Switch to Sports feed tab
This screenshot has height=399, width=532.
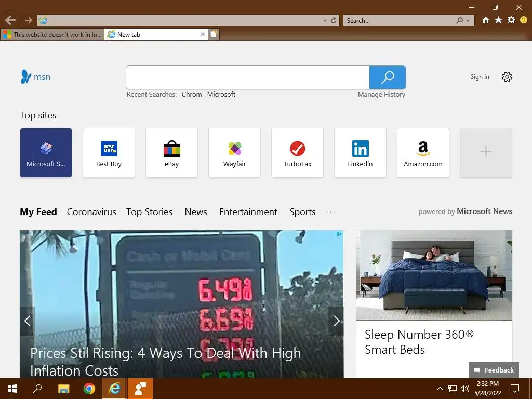coord(302,212)
